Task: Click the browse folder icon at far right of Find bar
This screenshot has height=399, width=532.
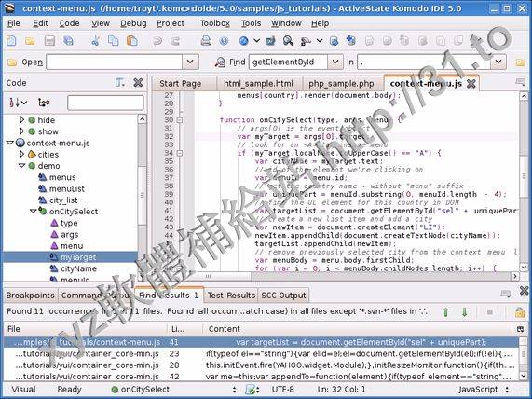Action: click(x=520, y=62)
